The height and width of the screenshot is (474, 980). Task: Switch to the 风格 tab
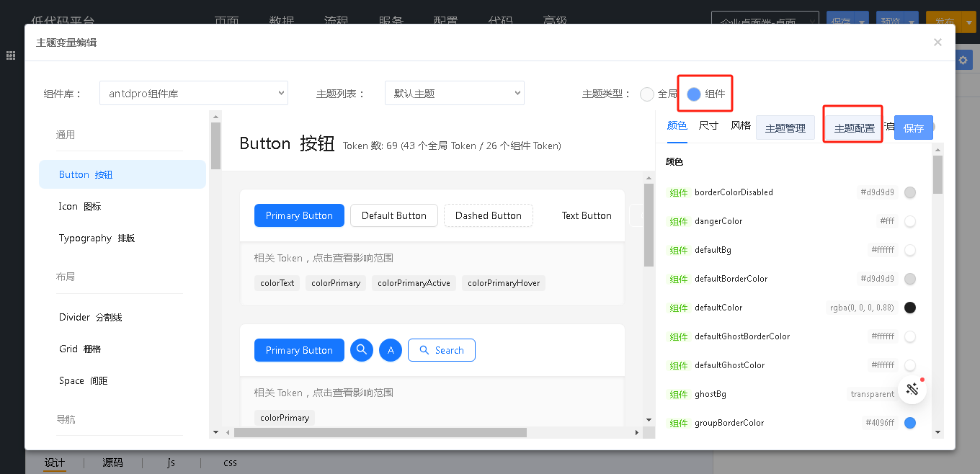[740, 125]
